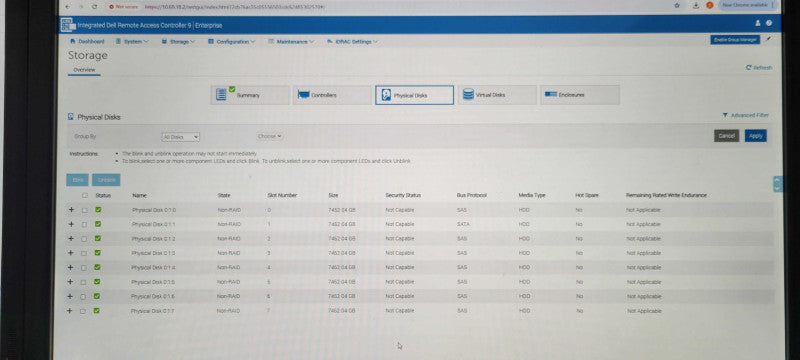Check the box for Physical Disk 0:1:3
Viewport: 800px width, 360px height.
(84, 253)
